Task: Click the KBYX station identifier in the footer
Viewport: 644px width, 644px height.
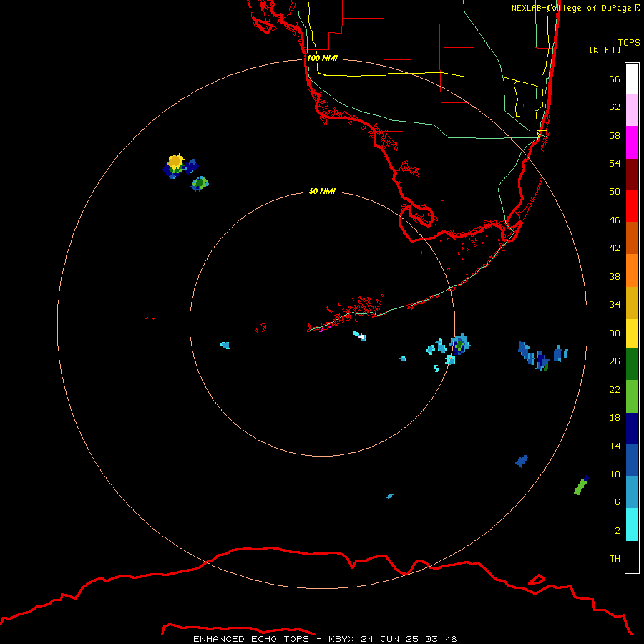Action: pyautogui.click(x=341, y=639)
